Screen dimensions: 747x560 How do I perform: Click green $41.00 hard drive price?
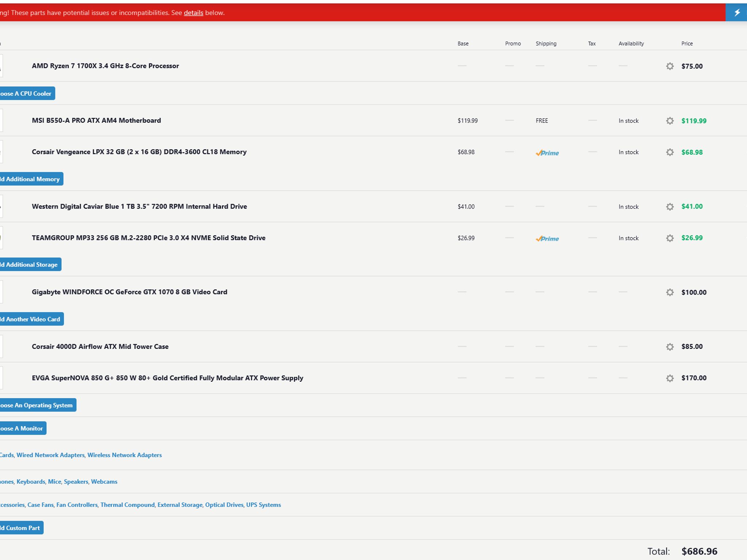(692, 206)
